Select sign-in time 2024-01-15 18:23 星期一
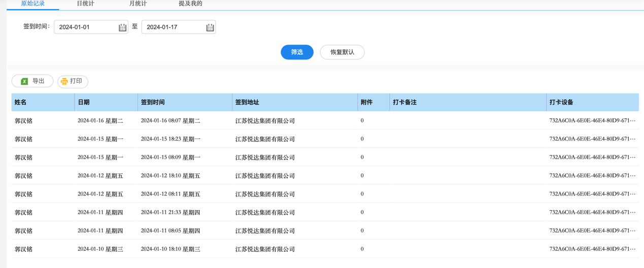Image resolution: width=644 pixels, height=268 pixels. [x=171, y=139]
